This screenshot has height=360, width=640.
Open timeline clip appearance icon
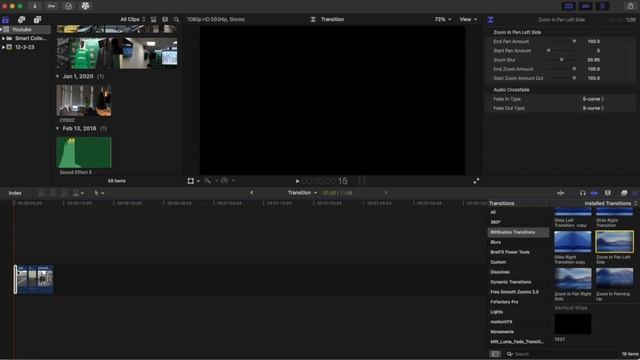pyautogui.click(x=608, y=193)
